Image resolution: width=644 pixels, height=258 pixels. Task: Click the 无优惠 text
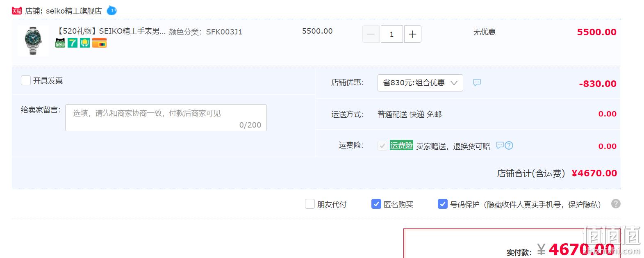point(485,32)
